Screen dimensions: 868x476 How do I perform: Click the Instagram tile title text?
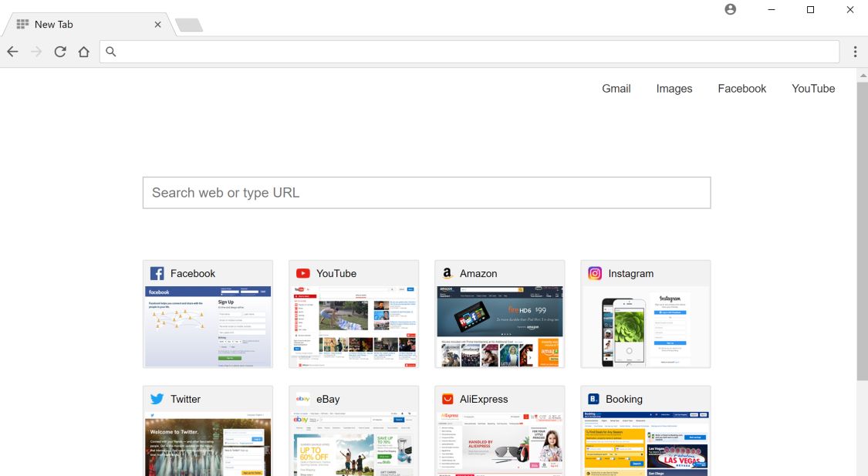(631, 273)
